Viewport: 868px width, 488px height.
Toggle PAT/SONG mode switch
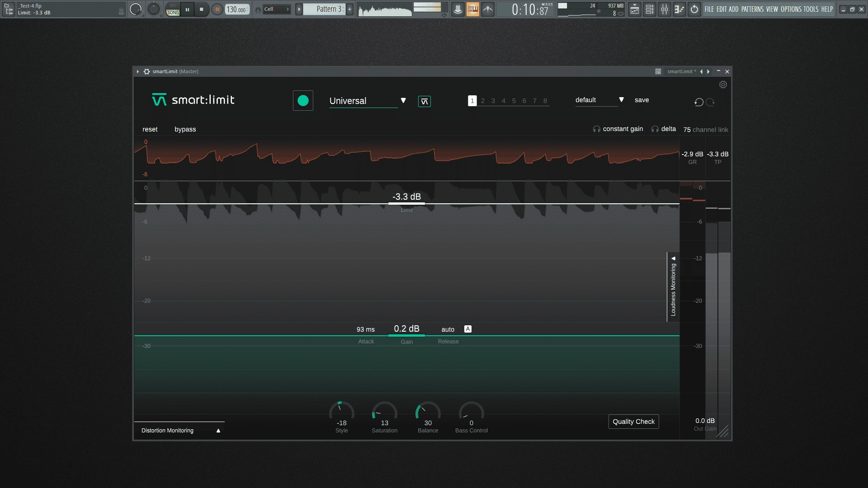click(x=172, y=9)
